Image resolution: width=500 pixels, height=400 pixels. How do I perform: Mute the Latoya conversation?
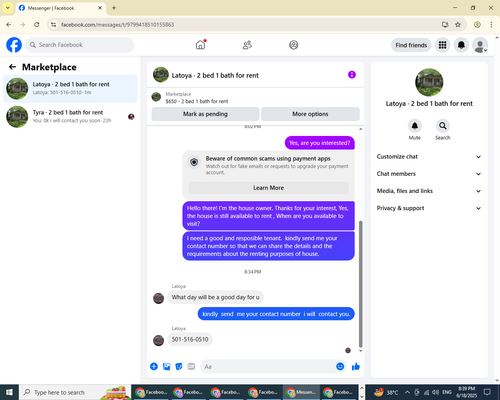[415, 126]
